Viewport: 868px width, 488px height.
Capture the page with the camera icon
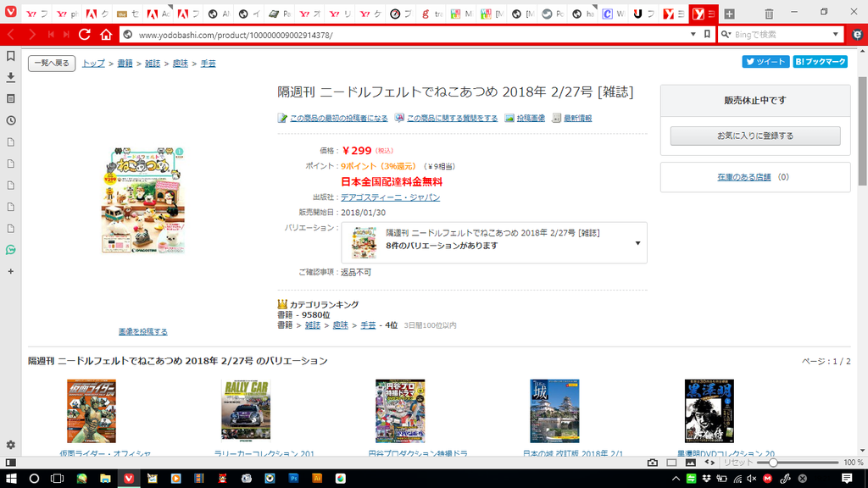point(652,463)
